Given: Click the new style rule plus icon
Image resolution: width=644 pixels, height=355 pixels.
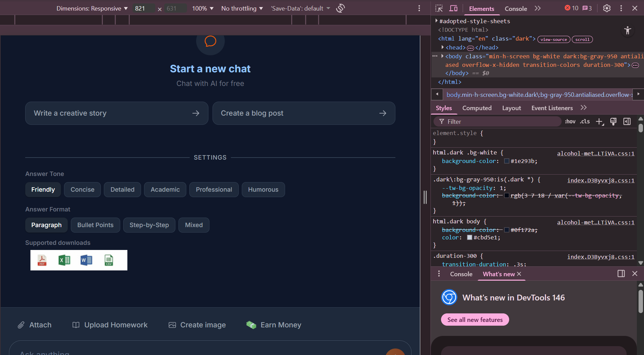Looking at the screenshot, I should [599, 122].
